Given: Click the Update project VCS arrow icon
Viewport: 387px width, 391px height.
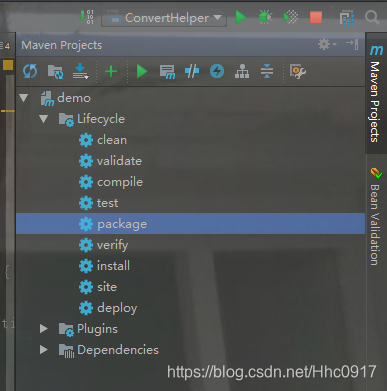Looking at the screenshot, I should [x=86, y=17].
